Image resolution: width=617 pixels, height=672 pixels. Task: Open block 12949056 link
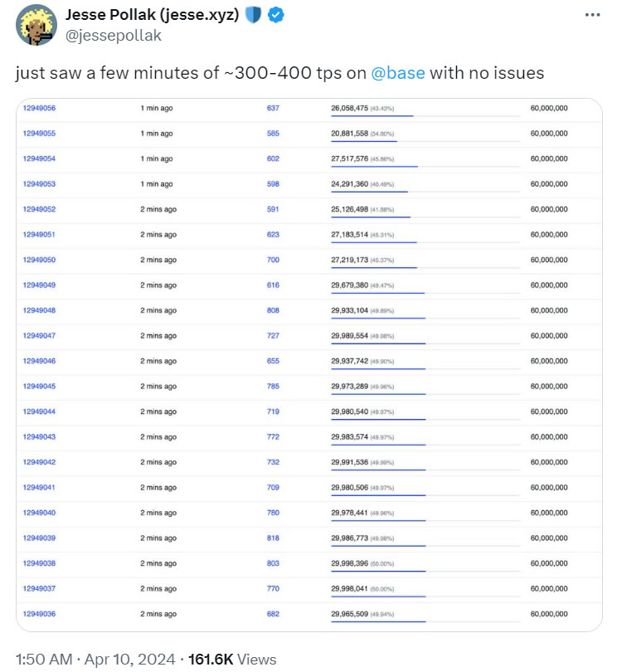pyautogui.click(x=39, y=108)
